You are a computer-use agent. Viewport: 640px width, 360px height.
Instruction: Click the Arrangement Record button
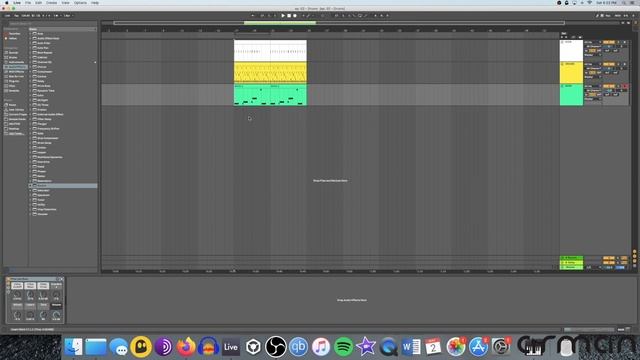coord(295,16)
